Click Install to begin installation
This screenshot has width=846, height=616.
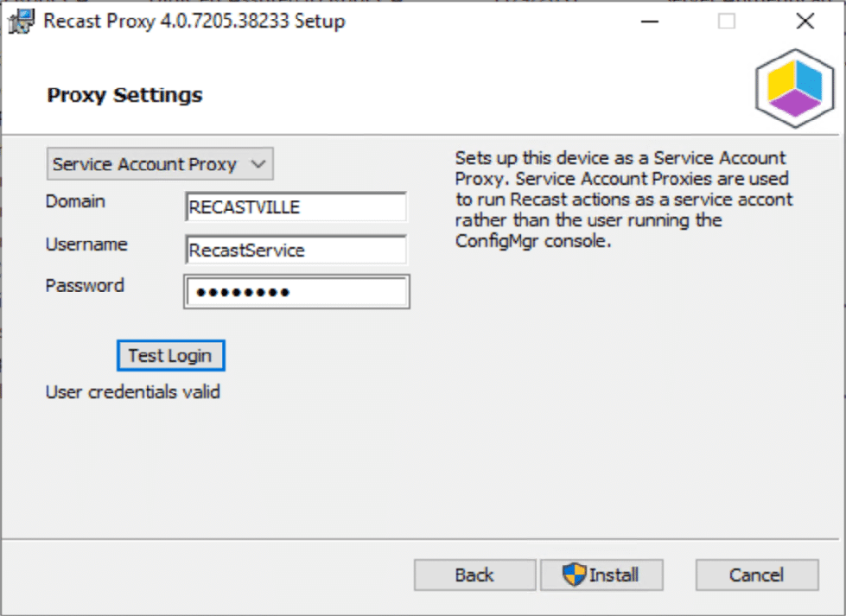[x=601, y=574]
